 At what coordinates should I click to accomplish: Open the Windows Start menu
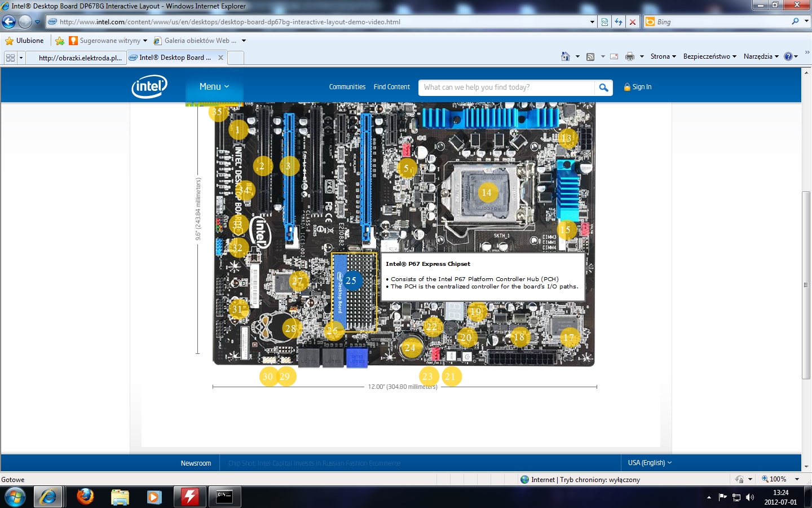point(15,497)
